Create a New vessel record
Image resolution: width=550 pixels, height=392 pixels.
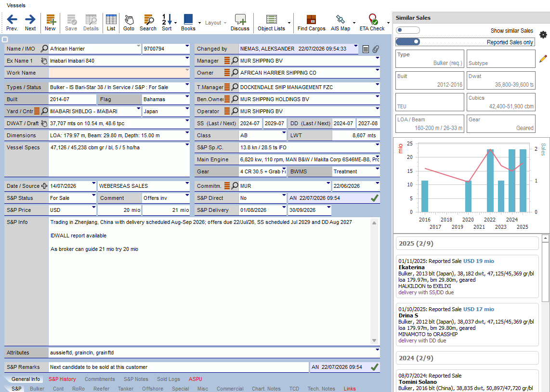click(x=50, y=23)
